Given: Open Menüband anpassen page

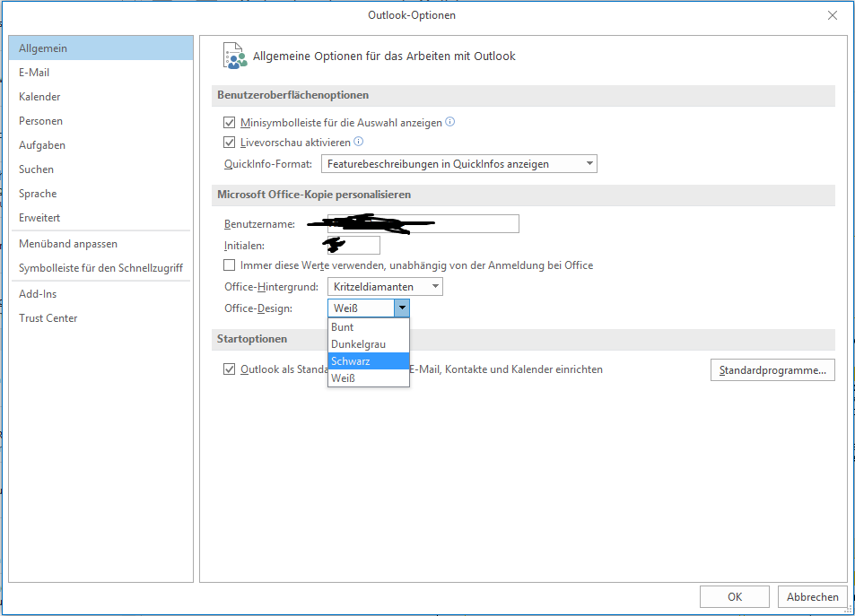Looking at the screenshot, I should [x=100, y=244].
